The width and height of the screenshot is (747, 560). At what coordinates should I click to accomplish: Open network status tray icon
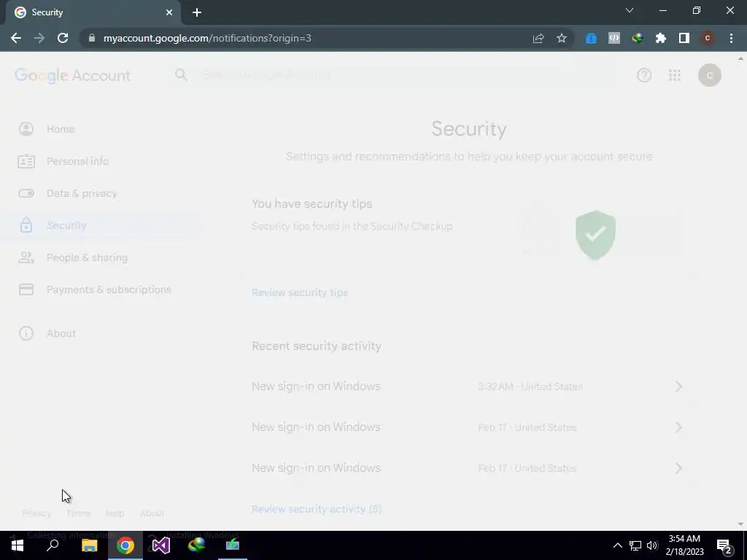click(x=635, y=545)
